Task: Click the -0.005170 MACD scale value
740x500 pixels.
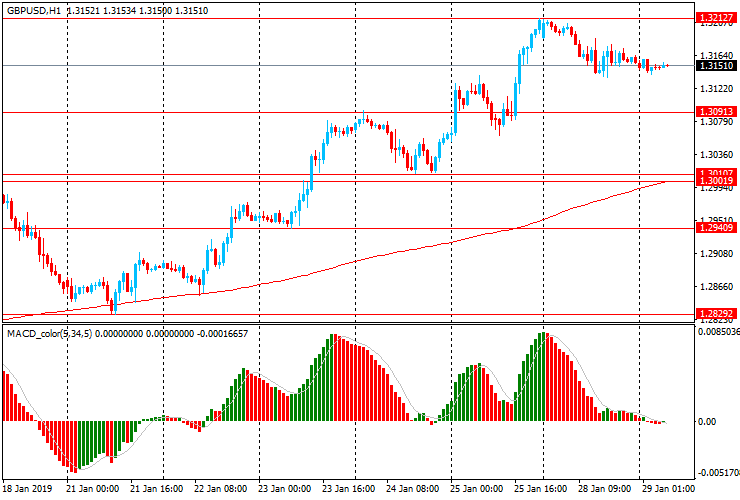Action: [718, 473]
